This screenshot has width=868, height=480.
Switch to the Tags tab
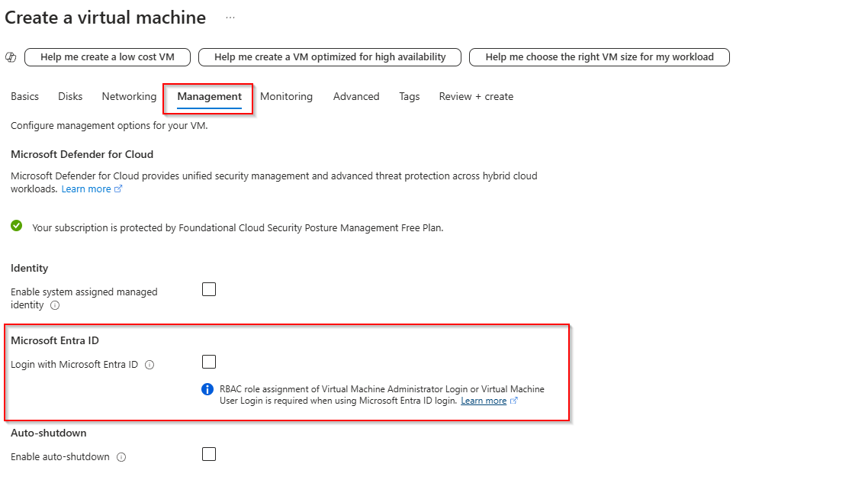[409, 96]
